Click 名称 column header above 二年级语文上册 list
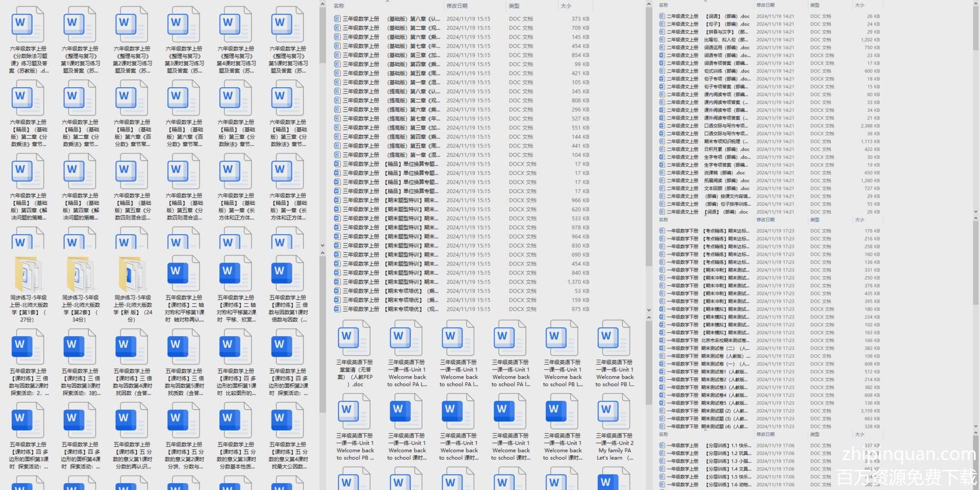980x490 pixels. tap(664, 5)
